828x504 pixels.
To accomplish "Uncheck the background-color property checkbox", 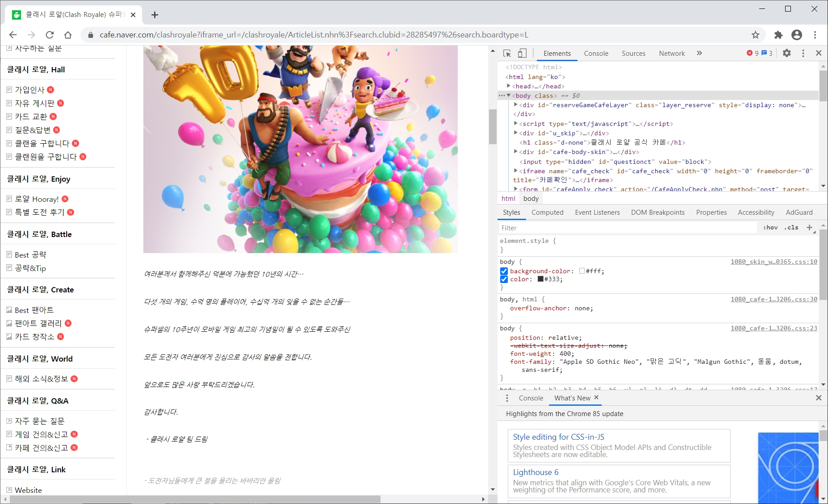I will pyautogui.click(x=504, y=271).
